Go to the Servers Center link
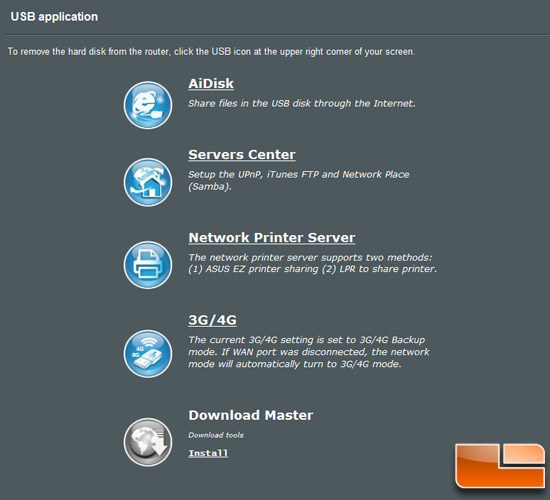The width and height of the screenshot is (550, 500). 242,155
